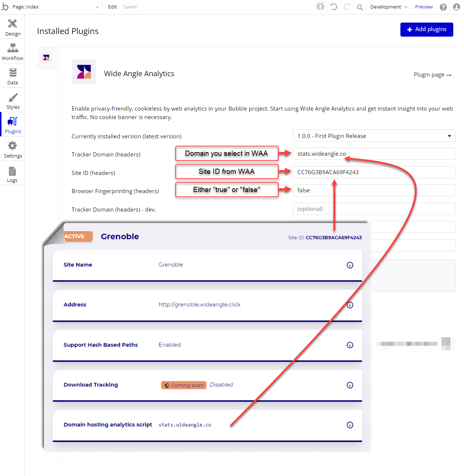Click info icon for Support Hash Based Paths
464x476 pixels.
[350, 345]
